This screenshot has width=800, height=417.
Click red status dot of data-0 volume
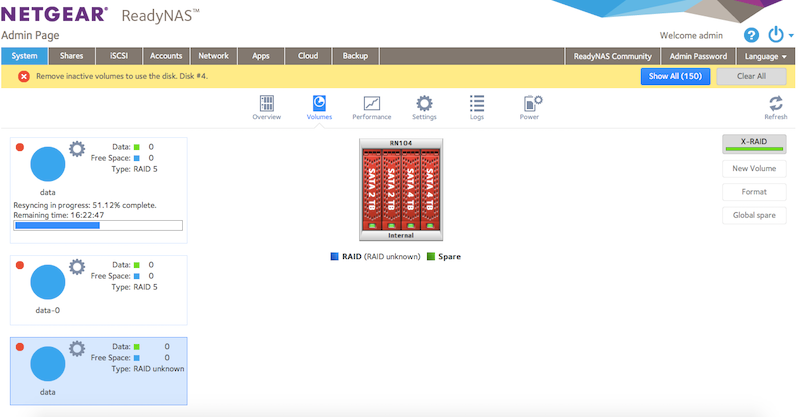click(x=20, y=265)
